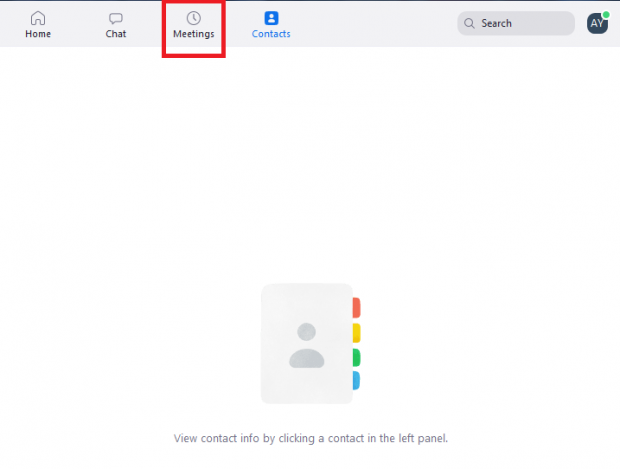Click the blue Contacts person icon
The height and width of the screenshot is (469, 620).
click(271, 18)
